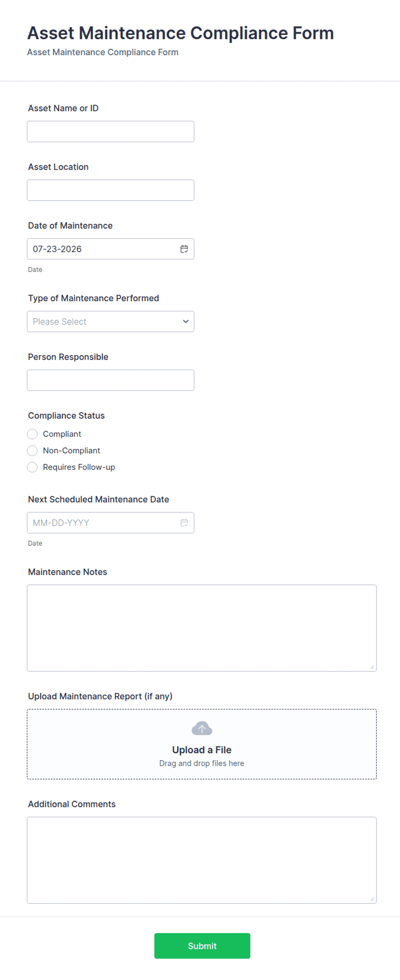Choose Requires Follow-up radio option
The image size is (400, 980).
pos(32,467)
